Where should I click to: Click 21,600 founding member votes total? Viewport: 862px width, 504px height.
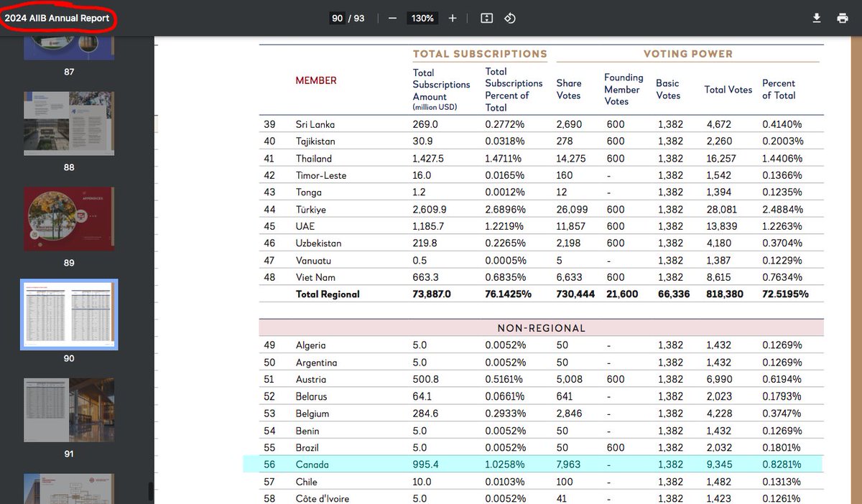[621, 294]
